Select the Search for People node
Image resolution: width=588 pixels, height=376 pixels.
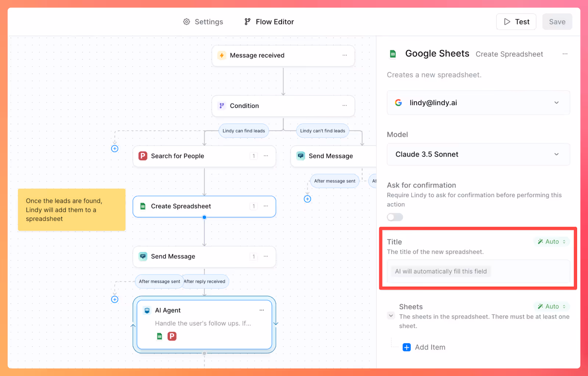(204, 156)
